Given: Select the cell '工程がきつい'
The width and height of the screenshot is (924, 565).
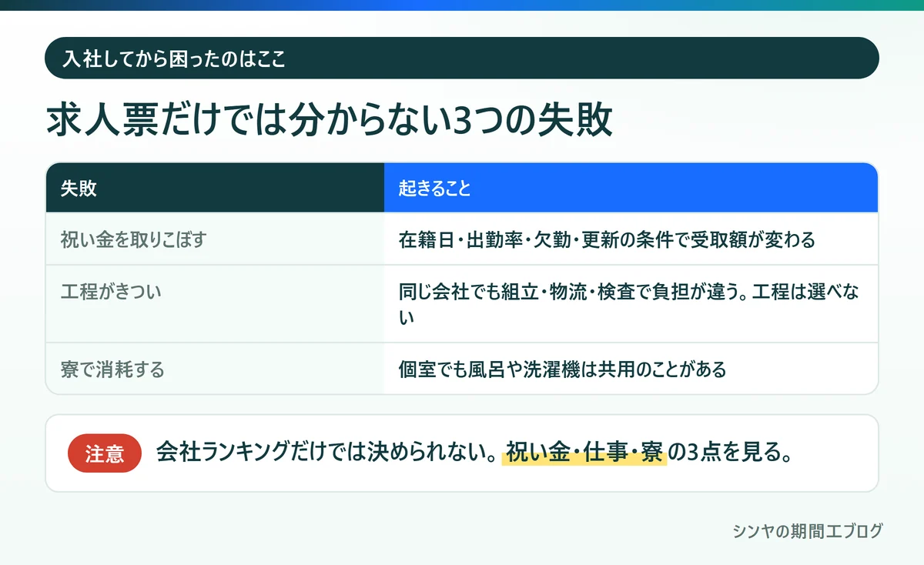Looking at the screenshot, I should coord(215,304).
